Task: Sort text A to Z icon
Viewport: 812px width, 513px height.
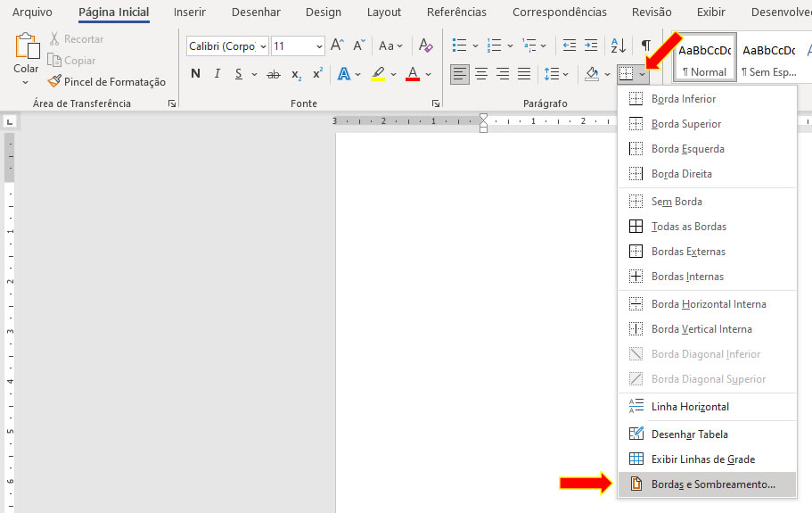Action: point(619,46)
